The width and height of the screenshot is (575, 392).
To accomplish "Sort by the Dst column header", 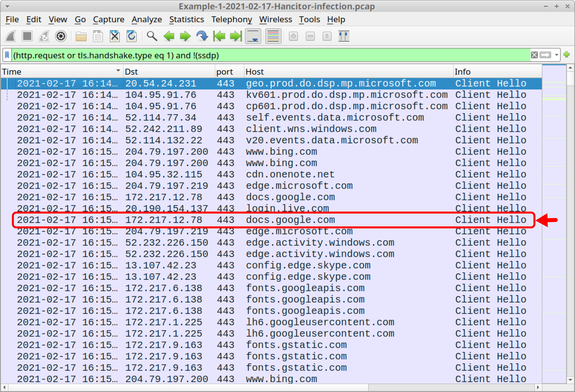I will point(169,72).
